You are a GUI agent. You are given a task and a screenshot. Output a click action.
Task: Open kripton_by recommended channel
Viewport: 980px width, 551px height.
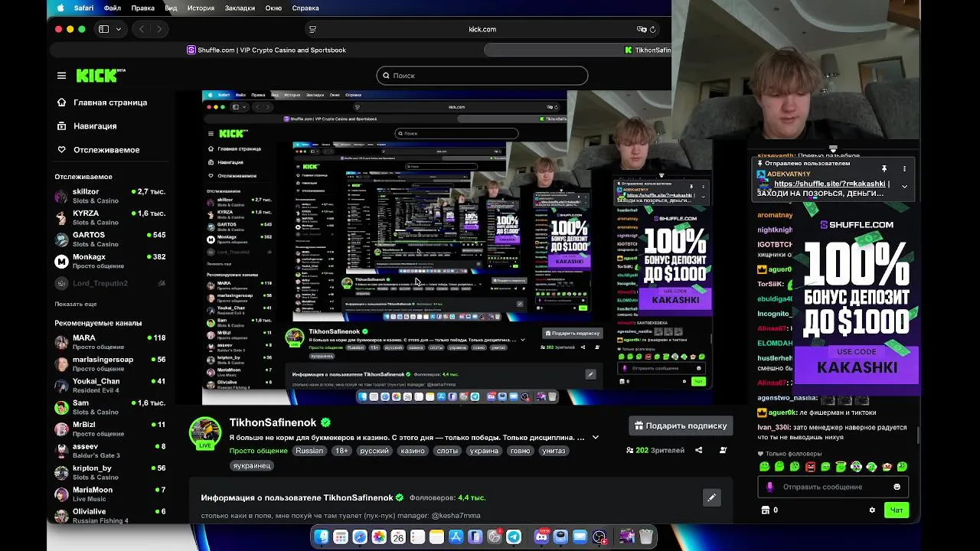(x=110, y=472)
